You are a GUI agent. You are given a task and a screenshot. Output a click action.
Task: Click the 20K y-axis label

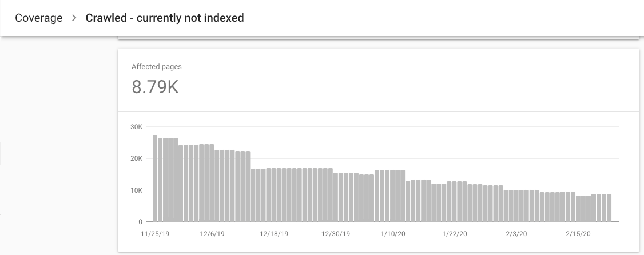pyautogui.click(x=137, y=158)
